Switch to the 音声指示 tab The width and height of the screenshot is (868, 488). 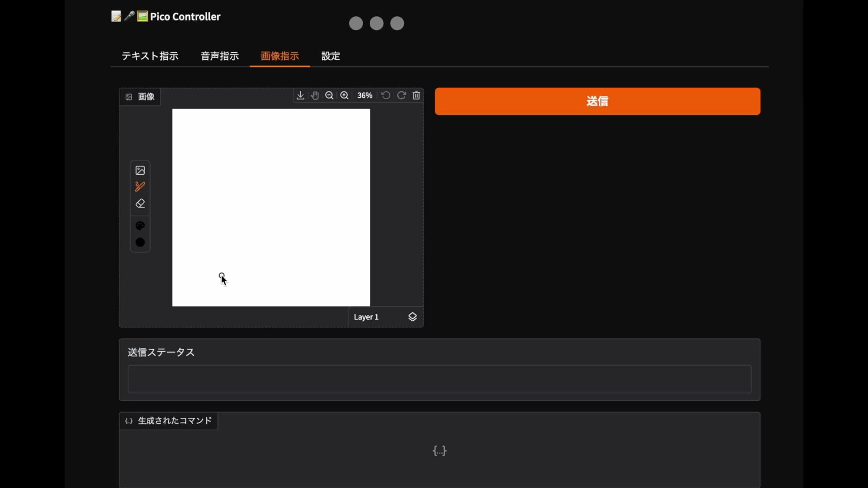pos(220,56)
